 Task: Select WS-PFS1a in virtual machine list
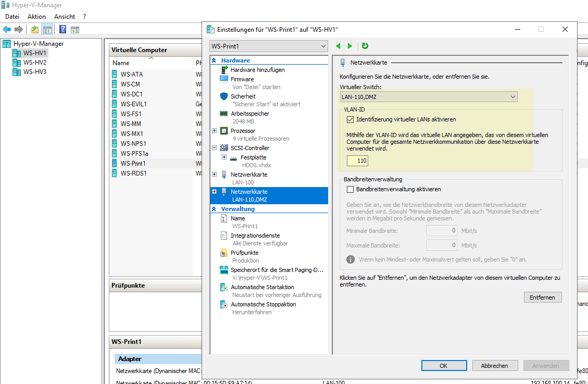pyautogui.click(x=134, y=154)
